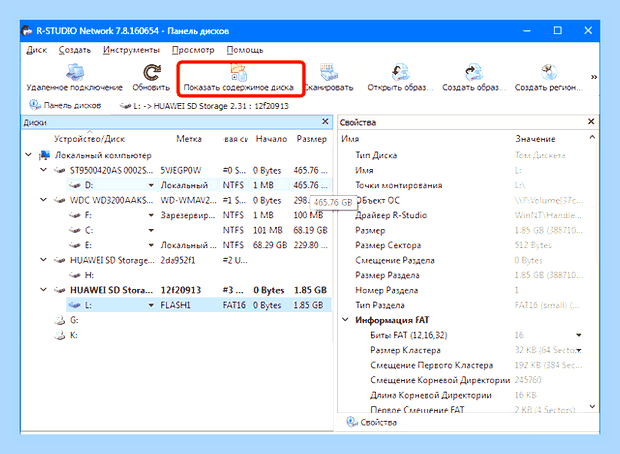Sort by the Начало column header

(271, 139)
